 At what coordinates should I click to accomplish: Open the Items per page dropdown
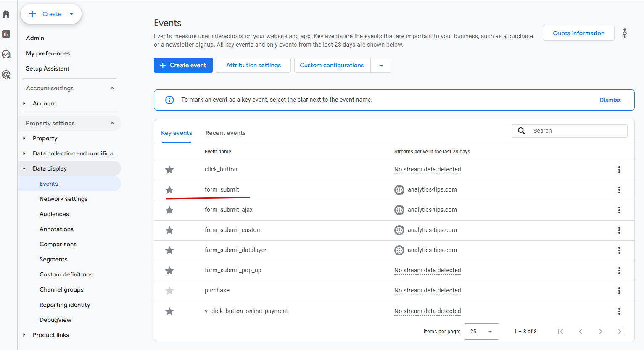click(x=481, y=332)
